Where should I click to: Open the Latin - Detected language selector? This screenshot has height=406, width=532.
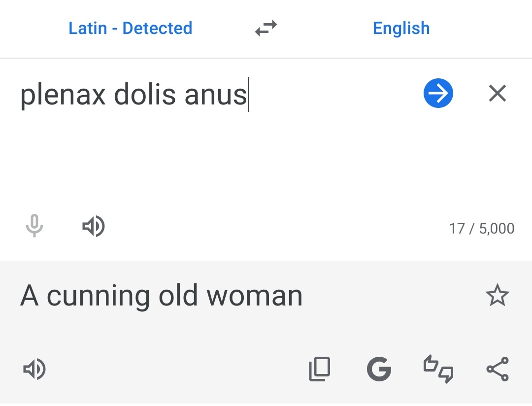(130, 28)
